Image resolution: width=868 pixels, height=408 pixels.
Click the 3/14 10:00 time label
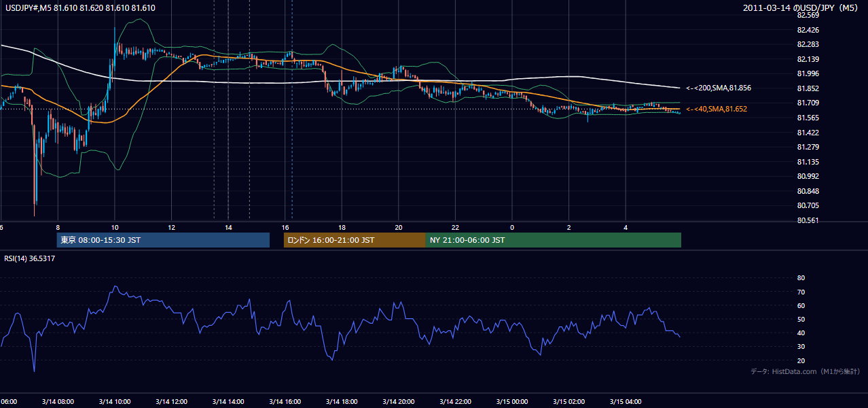point(114,401)
